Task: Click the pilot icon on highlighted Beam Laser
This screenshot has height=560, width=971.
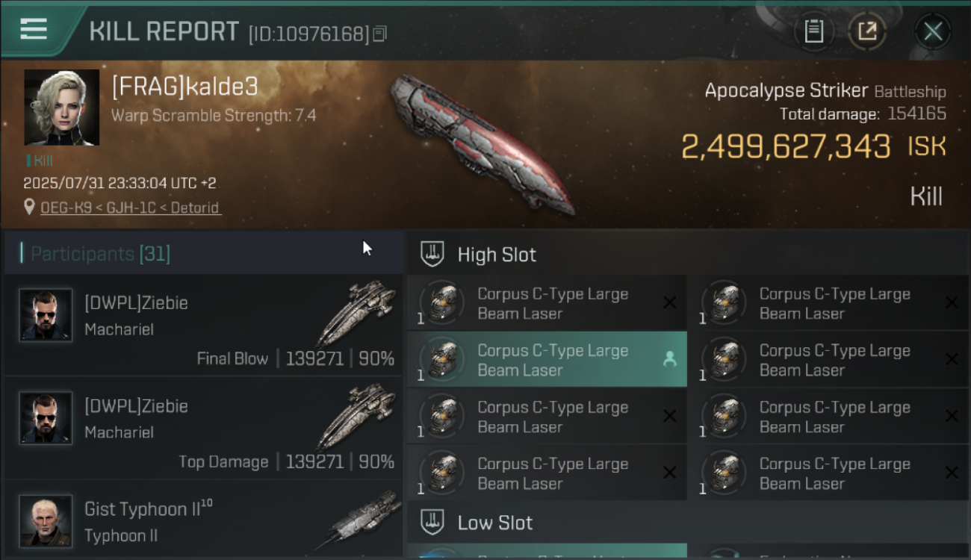Action: point(669,360)
